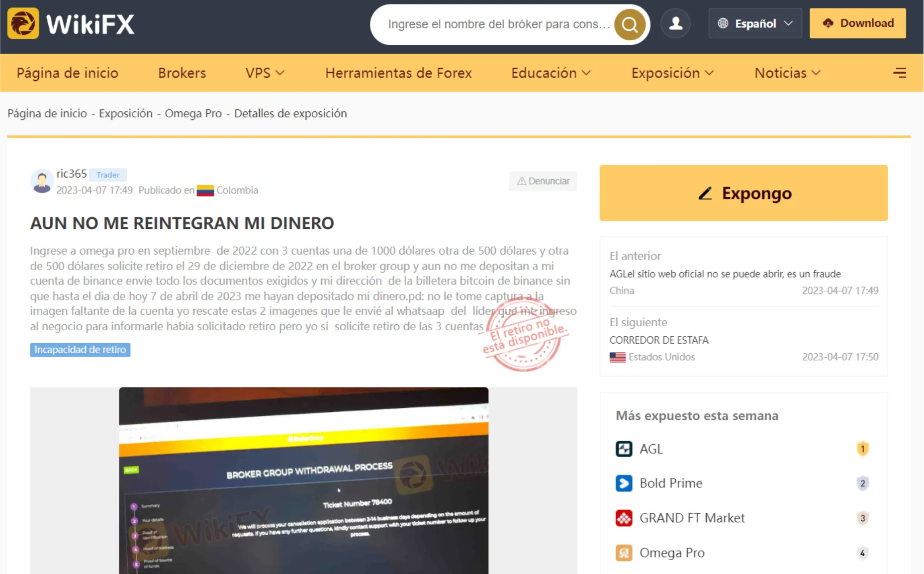Click the search magnifier button
Viewport: 924px width, 574px height.
[x=630, y=24]
